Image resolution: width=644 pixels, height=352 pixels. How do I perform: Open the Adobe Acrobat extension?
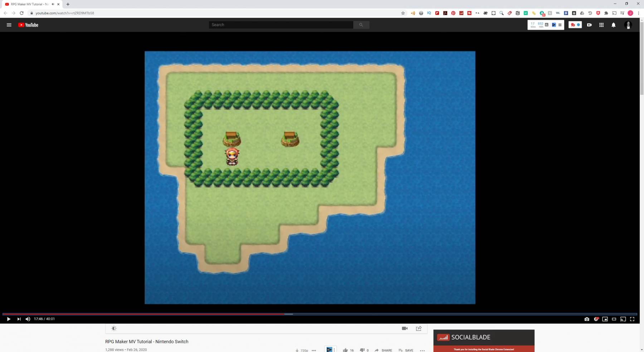(445, 13)
